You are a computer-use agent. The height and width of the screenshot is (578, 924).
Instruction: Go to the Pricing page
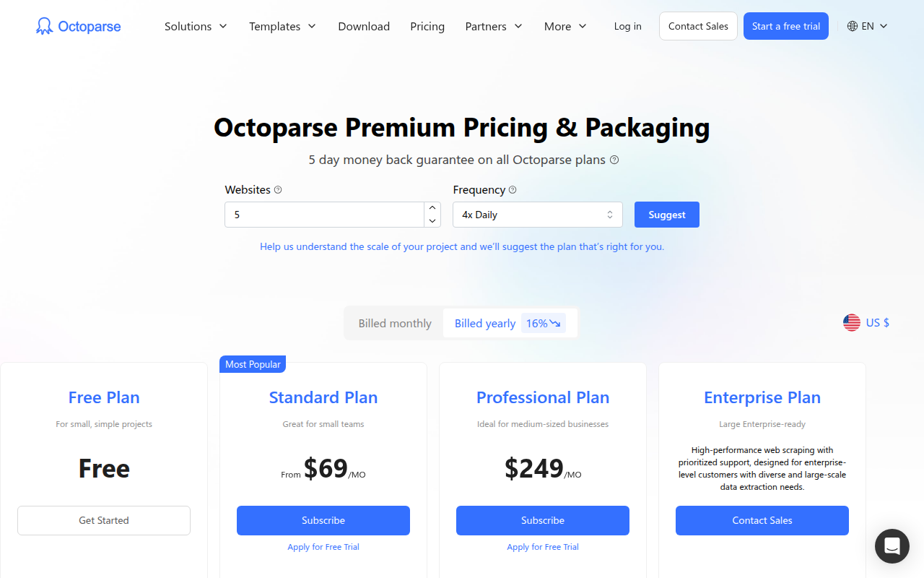(x=427, y=26)
